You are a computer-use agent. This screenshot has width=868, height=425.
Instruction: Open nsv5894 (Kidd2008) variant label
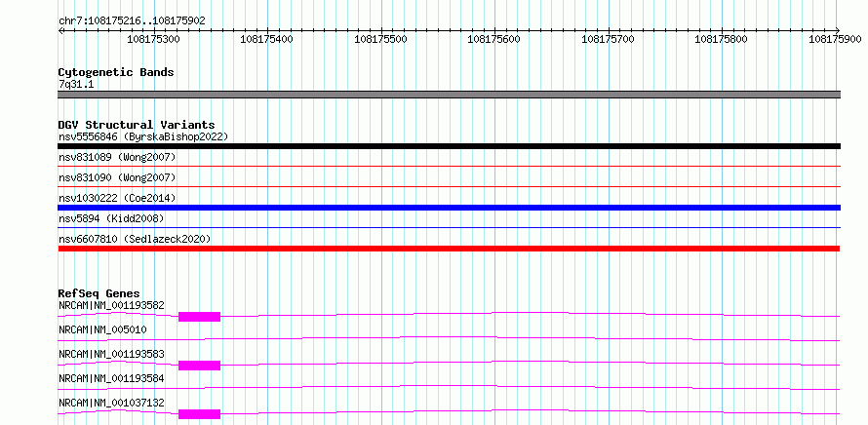click(111, 218)
